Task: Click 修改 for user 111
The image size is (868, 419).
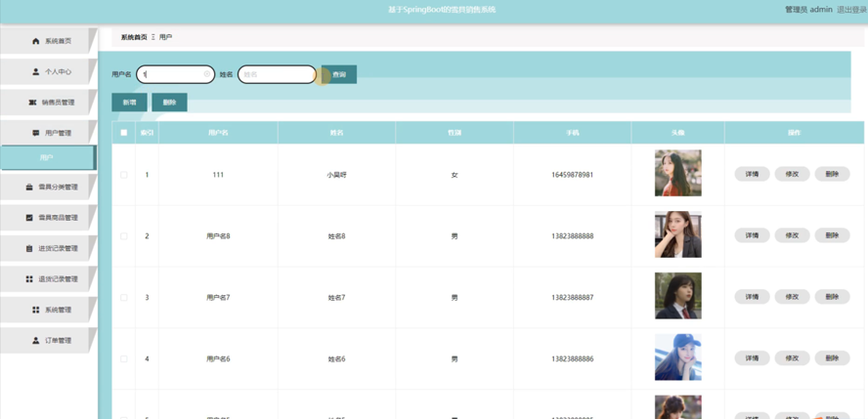Action: point(792,174)
